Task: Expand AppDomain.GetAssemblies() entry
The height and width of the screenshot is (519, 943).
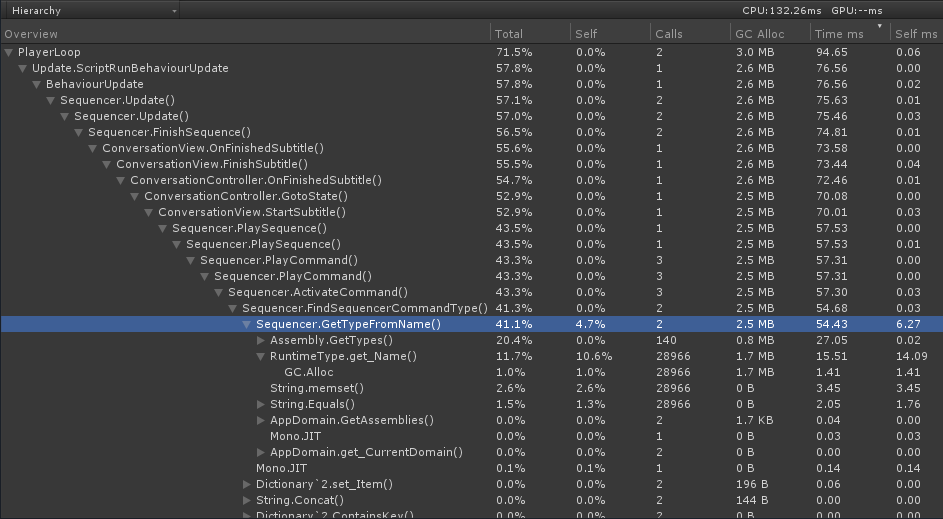Action: point(260,420)
